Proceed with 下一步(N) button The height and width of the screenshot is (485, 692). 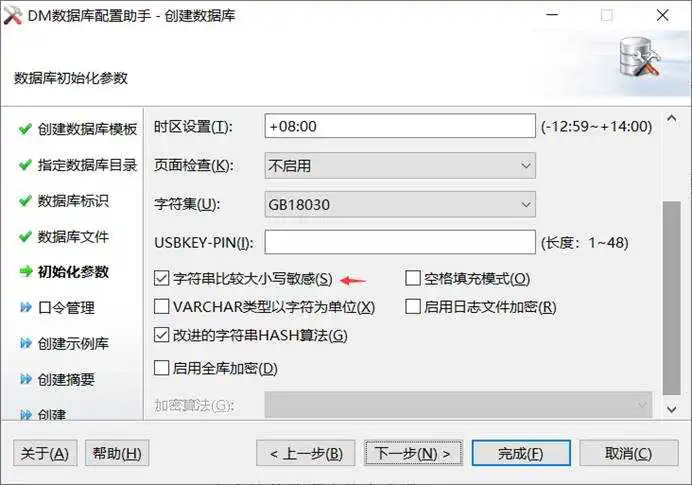(x=413, y=453)
